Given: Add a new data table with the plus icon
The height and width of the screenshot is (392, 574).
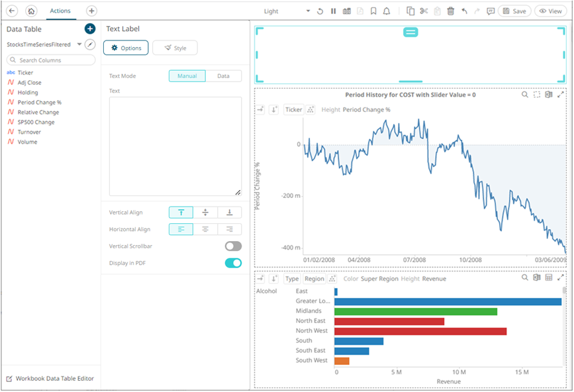Looking at the screenshot, I should 90,29.
